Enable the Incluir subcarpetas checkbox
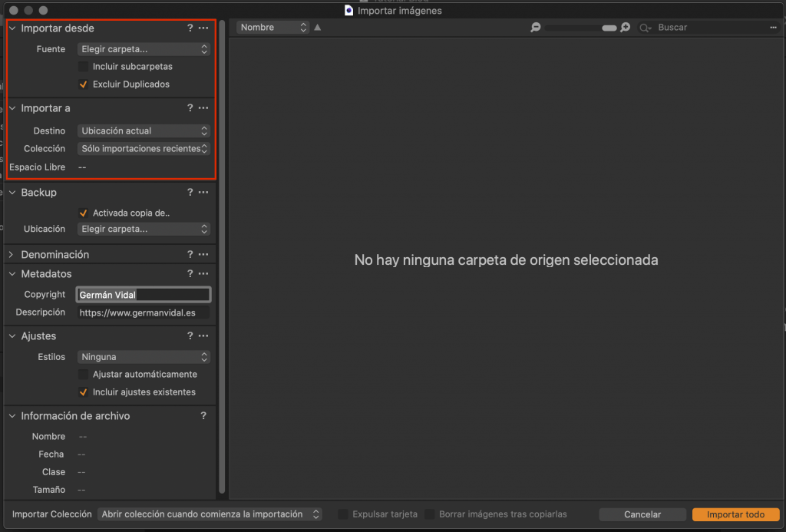The width and height of the screenshot is (786, 532). (x=84, y=67)
